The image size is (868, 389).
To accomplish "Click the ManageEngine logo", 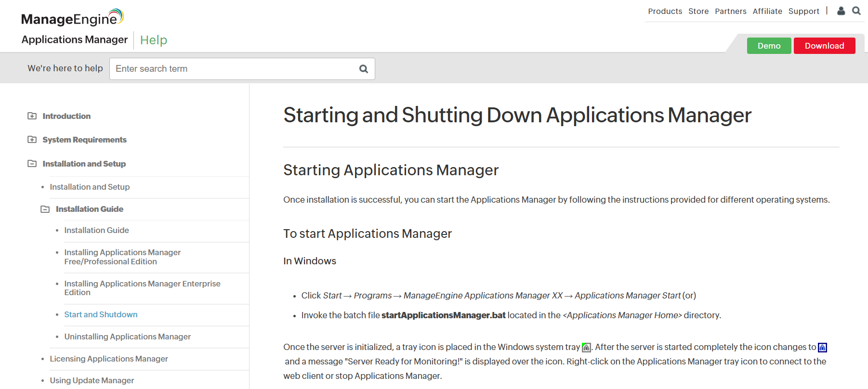I will tap(73, 17).
